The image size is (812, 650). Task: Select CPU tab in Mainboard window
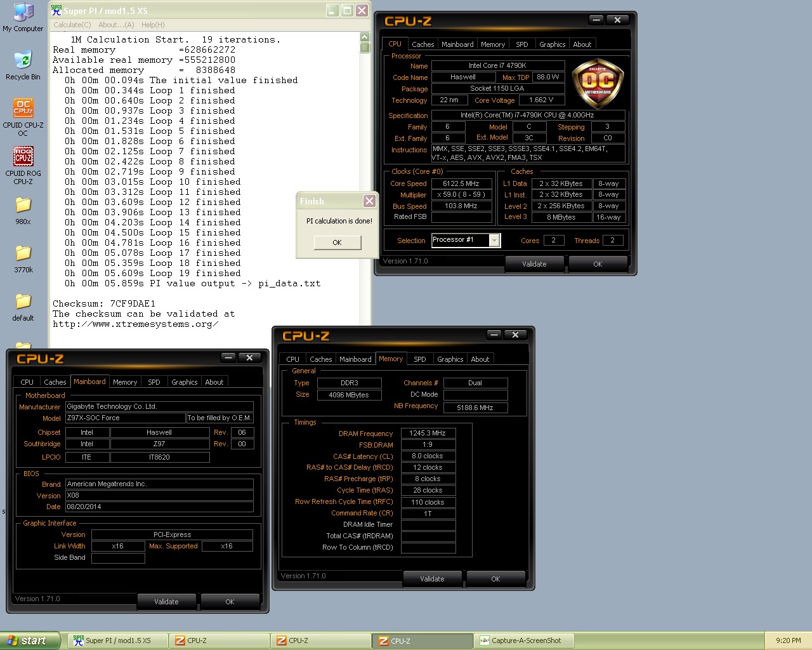point(27,382)
